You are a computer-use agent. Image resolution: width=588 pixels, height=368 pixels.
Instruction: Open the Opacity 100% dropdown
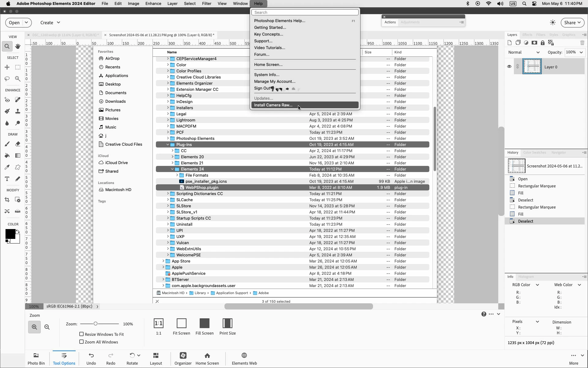575,52
